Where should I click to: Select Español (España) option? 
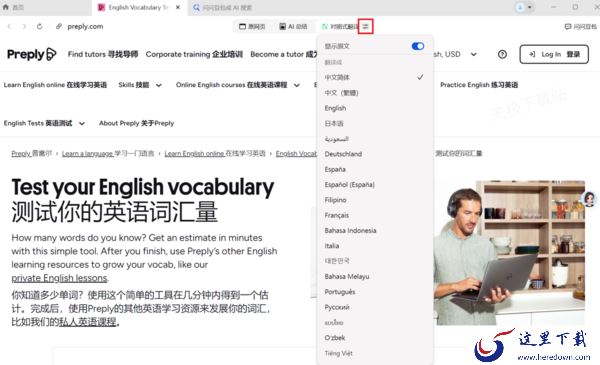coord(375,184)
